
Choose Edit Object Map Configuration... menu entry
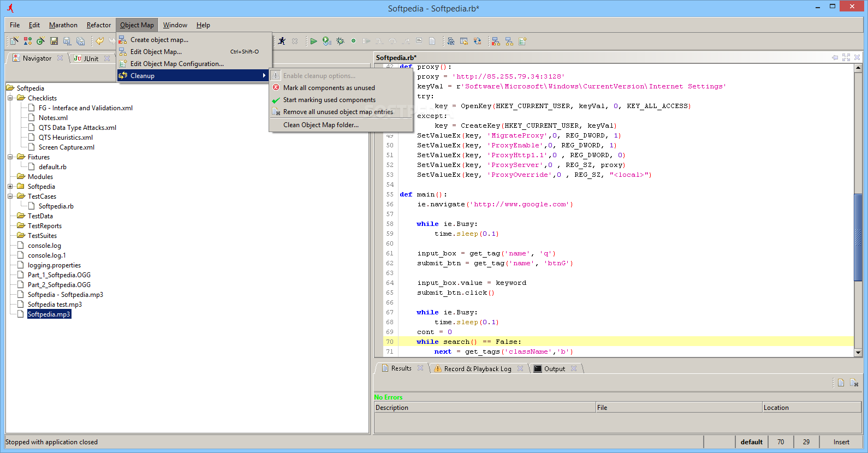[194, 64]
